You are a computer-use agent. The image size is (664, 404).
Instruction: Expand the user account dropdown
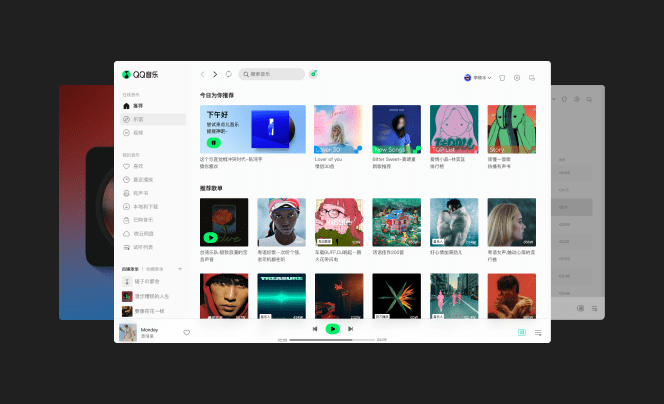pos(478,78)
